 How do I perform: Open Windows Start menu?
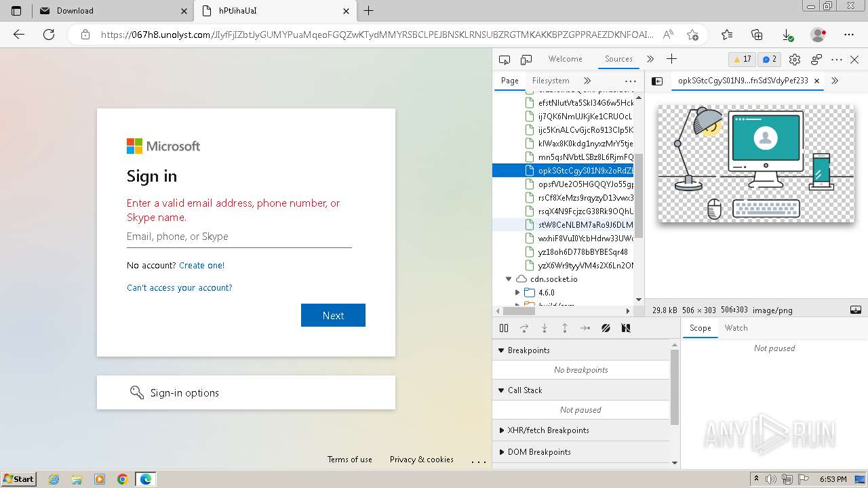click(19, 479)
